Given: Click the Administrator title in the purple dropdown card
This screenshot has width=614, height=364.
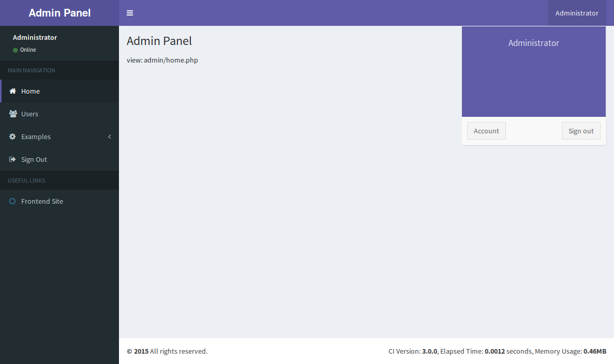Looking at the screenshot, I should 534,43.
